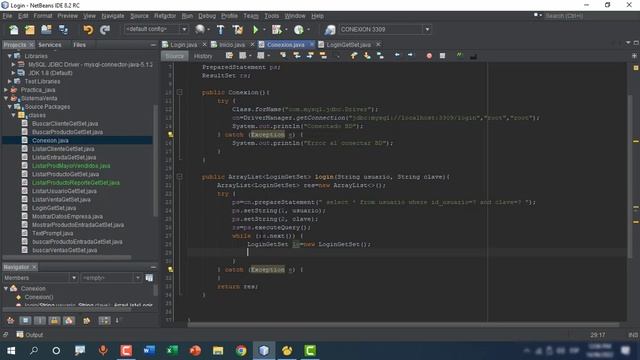Click the Navigator filter settings icon

click(149, 278)
